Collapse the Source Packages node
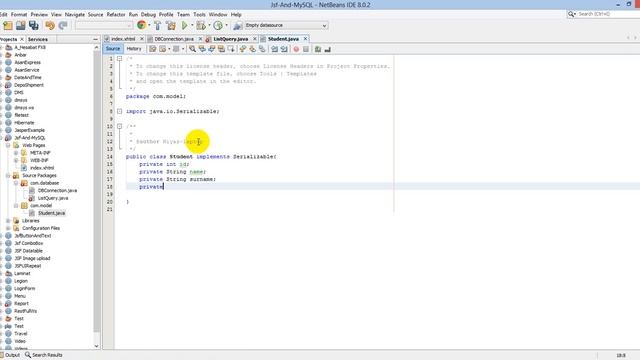The image size is (640, 360). pos(8,176)
